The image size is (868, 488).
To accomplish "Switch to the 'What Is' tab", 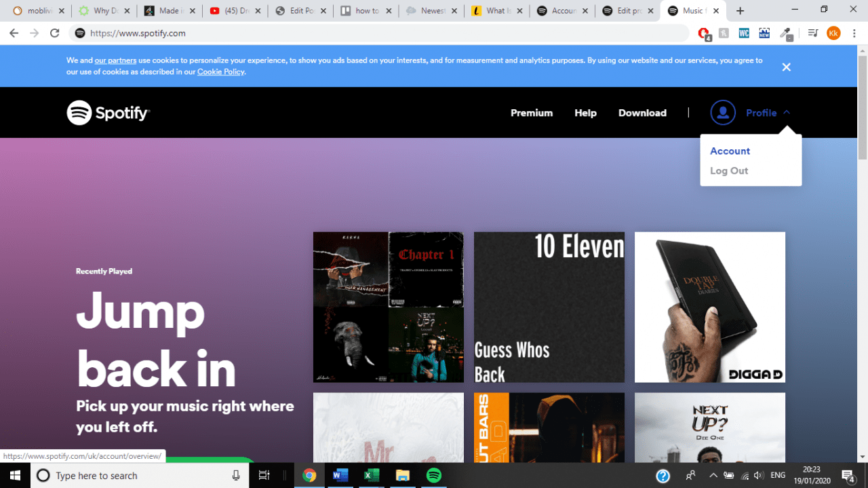I will pyautogui.click(x=496, y=11).
